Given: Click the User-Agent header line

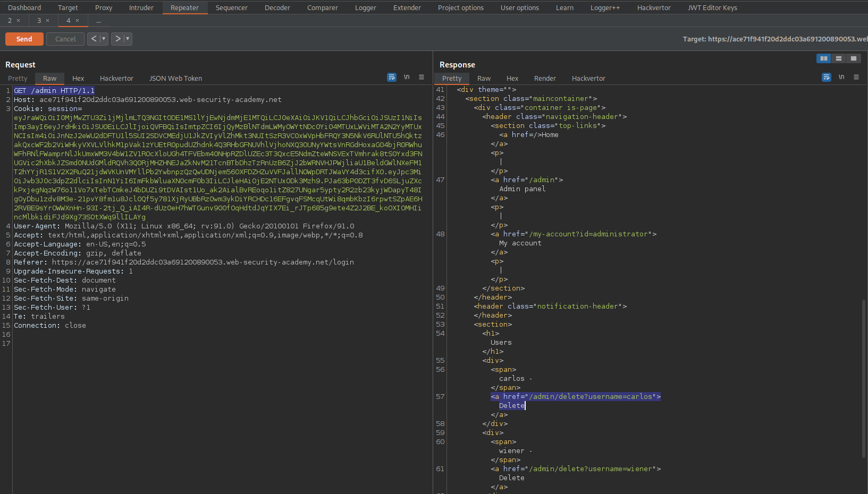Looking at the screenshot, I should (x=184, y=226).
